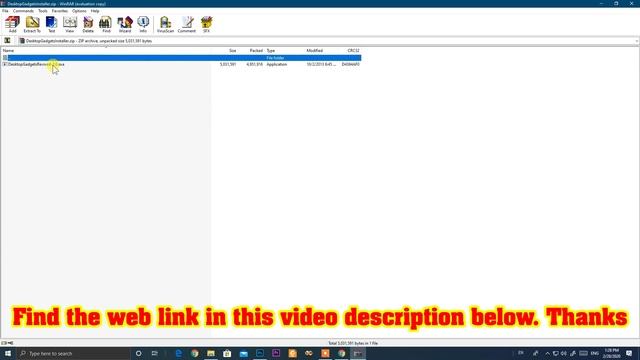Open the Find binoculars tool

pos(106,24)
